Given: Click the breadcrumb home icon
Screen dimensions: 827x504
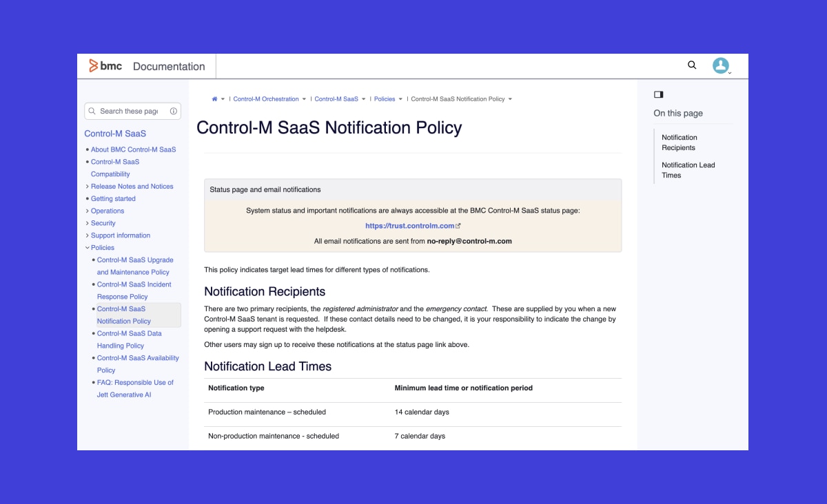Looking at the screenshot, I should pyautogui.click(x=214, y=98).
